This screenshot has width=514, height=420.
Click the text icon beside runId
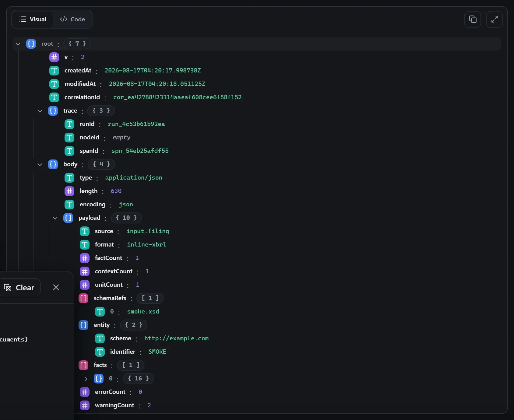69,124
